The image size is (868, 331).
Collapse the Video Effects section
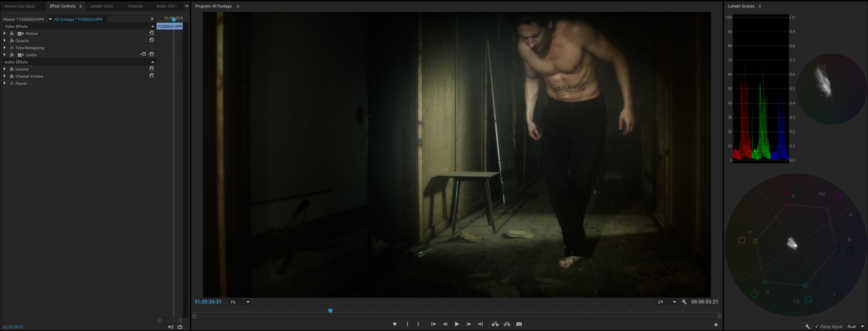tap(153, 26)
